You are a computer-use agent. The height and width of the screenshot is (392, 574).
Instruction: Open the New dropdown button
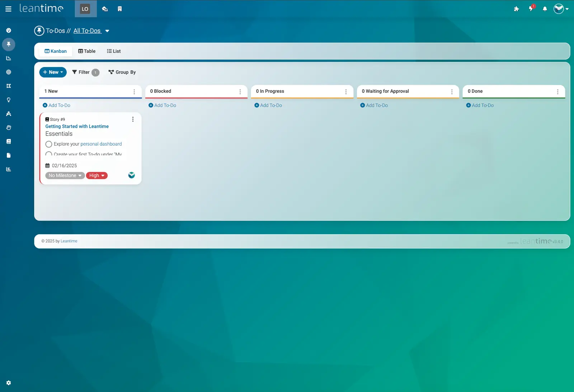pyautogui.click(x=53, y=72)
